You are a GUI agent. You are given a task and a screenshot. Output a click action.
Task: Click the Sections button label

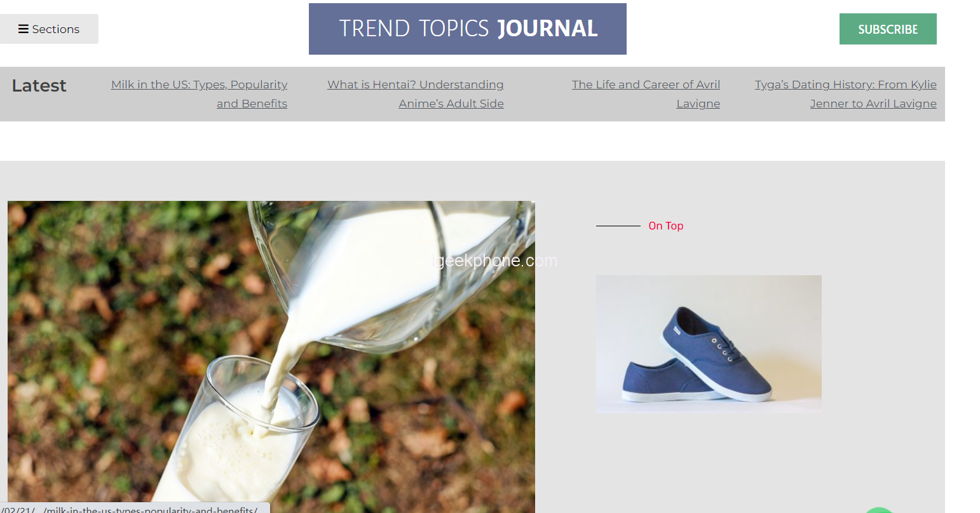click(x=56, y=29)
